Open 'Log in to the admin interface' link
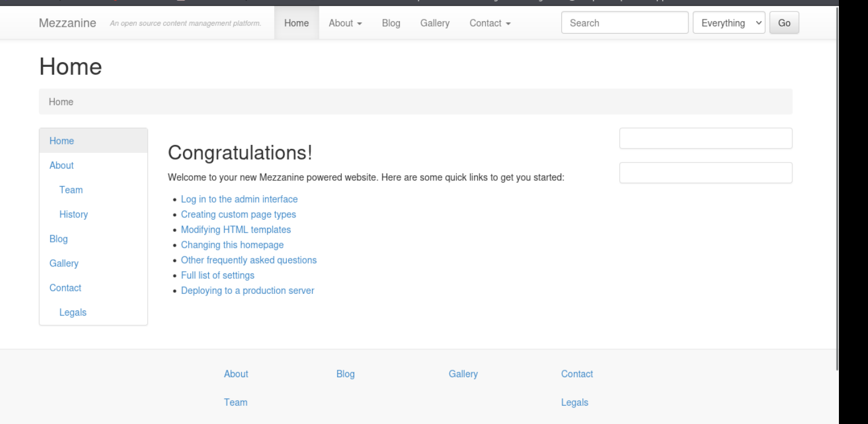868x424 pixels. pyautogui.click(x=239, y=199)
